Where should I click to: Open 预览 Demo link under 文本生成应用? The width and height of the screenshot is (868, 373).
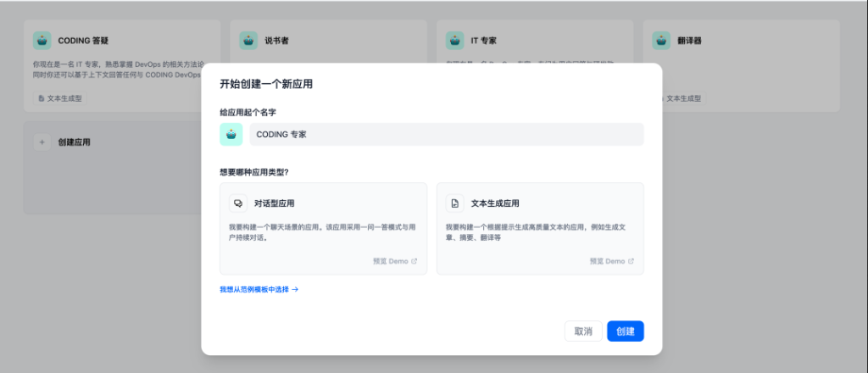click(612, 261)
